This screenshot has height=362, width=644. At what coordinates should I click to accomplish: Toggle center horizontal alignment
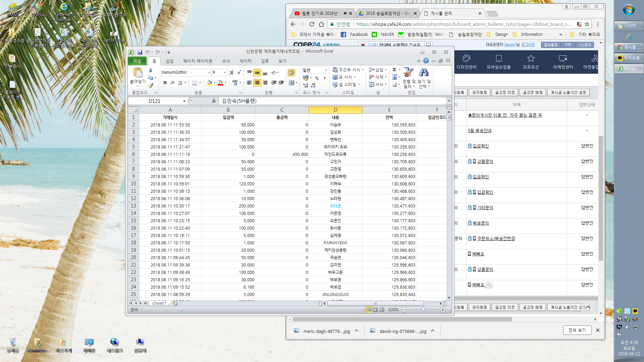coord(257,82)
